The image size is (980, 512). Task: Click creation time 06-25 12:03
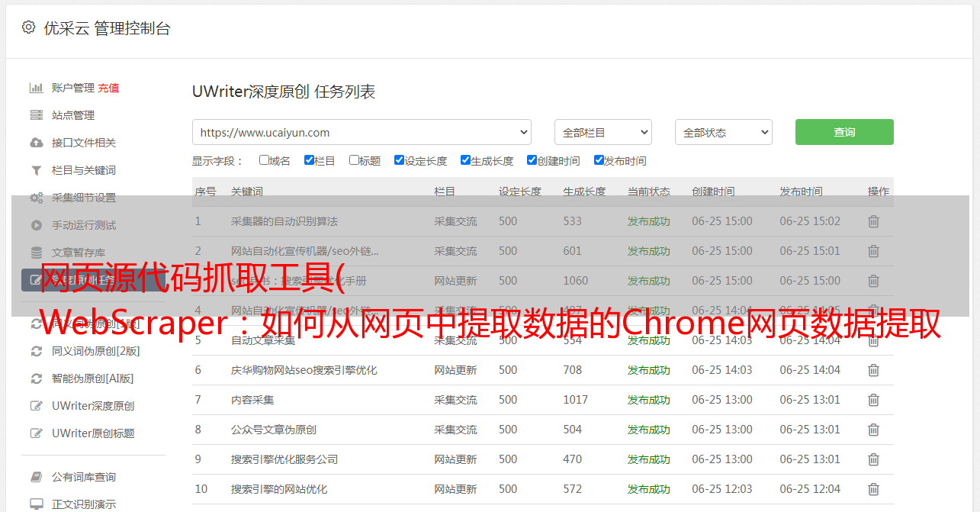pos(722,489)
